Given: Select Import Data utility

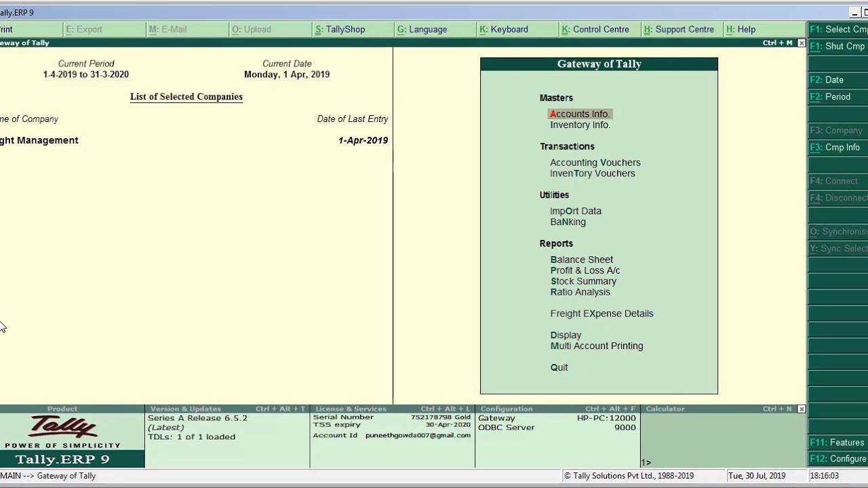Looking at the screenshot, I should click(x=575, y=211).
